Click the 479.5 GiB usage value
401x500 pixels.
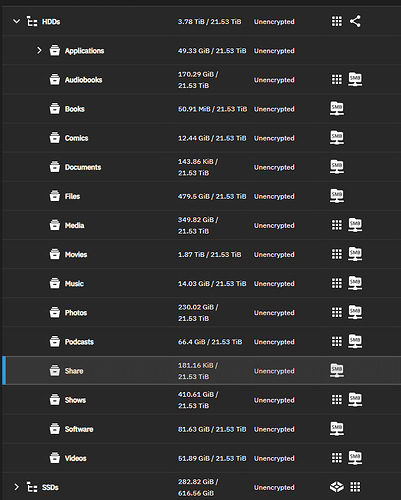coord(193,196)
